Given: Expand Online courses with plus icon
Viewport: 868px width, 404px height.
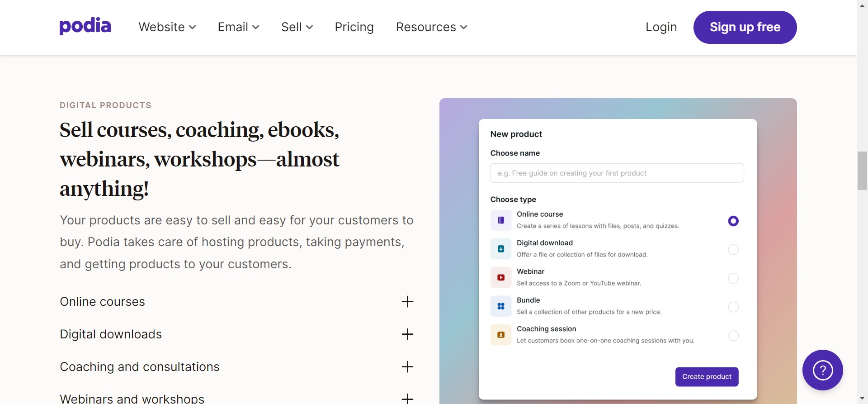Looking at the screenshot, I should (407, 302).
